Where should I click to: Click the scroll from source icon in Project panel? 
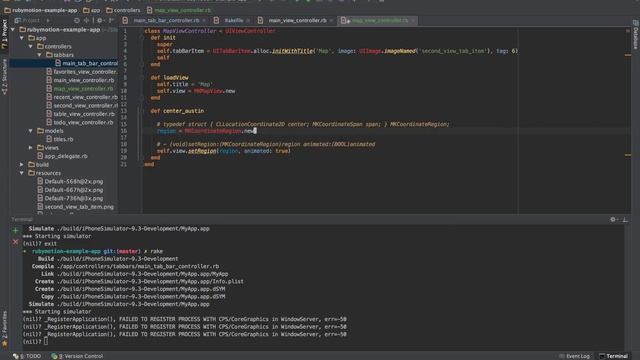[x=77, y=20]
